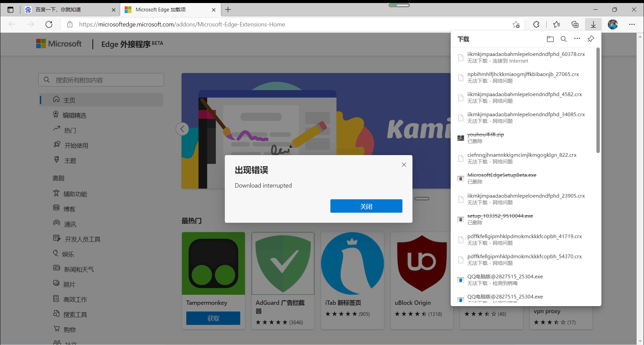The image size is (644, 345).
Task: Open the Collections icon in the toolbar
Action: 575,24
